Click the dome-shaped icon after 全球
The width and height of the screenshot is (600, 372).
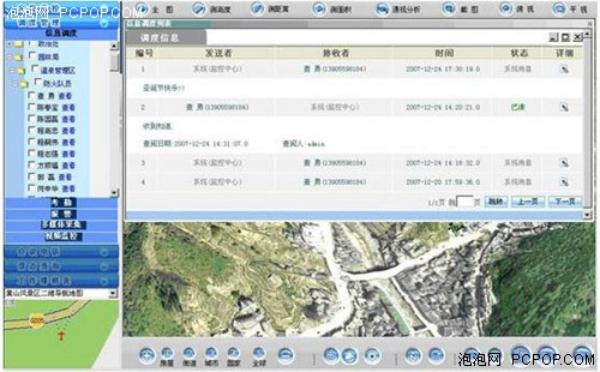(285, 355)
